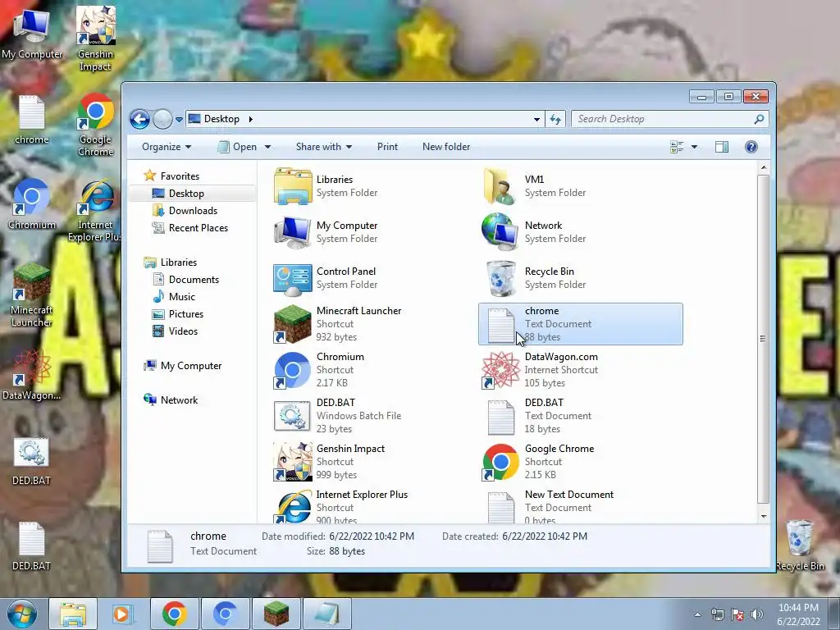Select Recycle Bin icon in file list

(x=500, y=278)
